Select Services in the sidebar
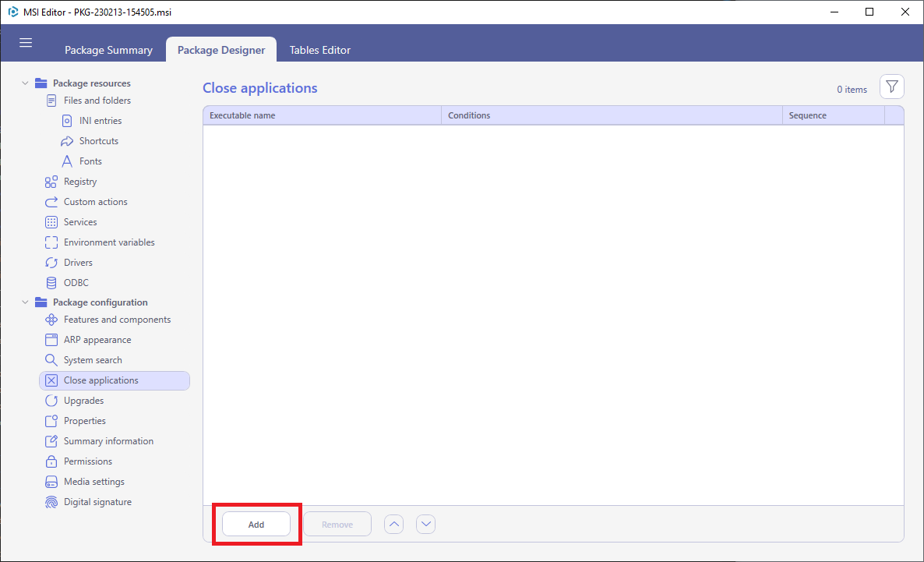This screenshot has height=562, width=924. pyautogui.click(x=80, y=221)
